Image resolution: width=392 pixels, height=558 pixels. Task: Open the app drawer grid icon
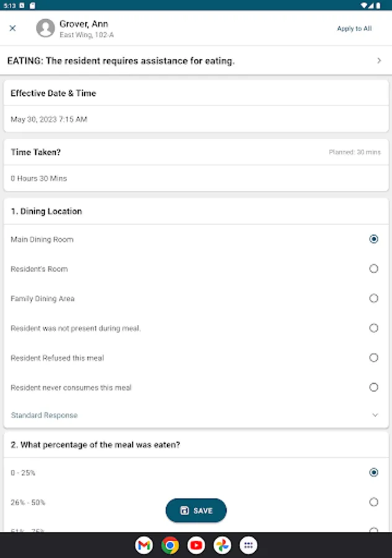pyautogui.click(x=248, y=546)
